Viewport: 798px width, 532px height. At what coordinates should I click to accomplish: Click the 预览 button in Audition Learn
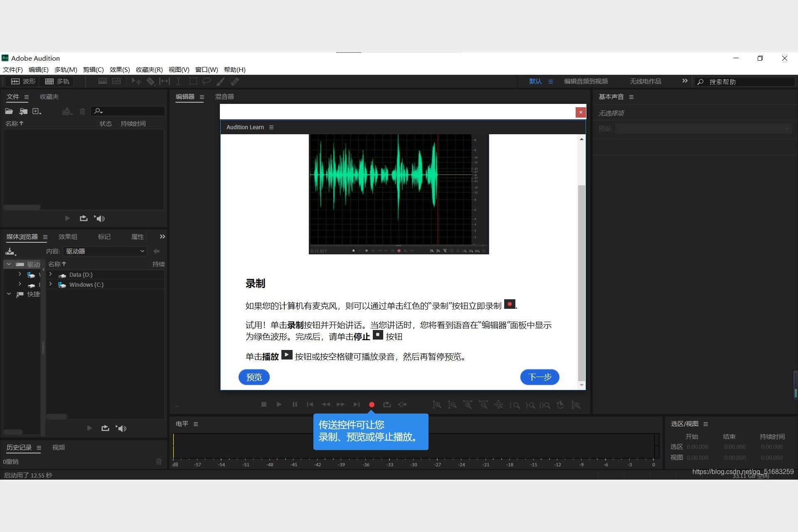point(254,377)
